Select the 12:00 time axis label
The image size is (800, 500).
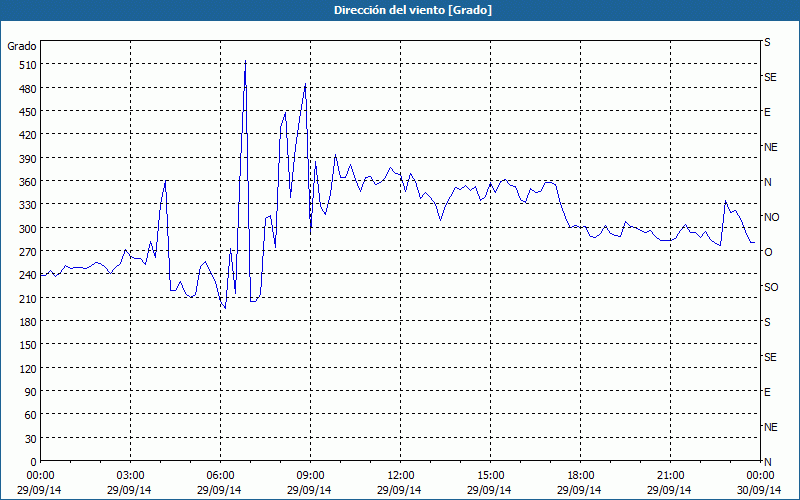(x=401, y=476)
